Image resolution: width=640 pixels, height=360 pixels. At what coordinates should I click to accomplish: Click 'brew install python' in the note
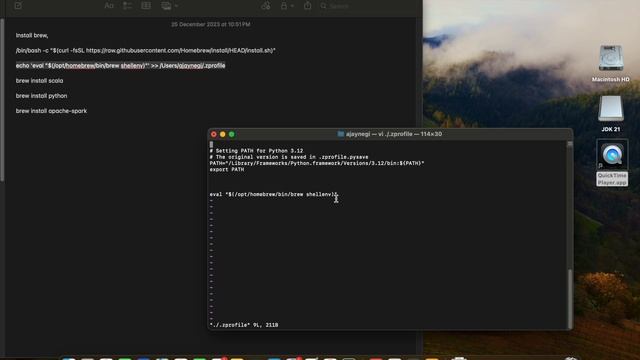click(41, 96)
